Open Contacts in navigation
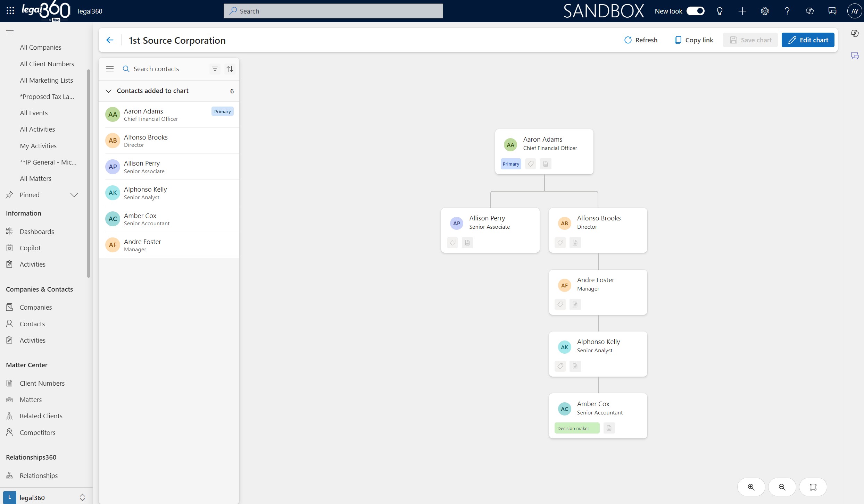864x504 pixels. 32,324
